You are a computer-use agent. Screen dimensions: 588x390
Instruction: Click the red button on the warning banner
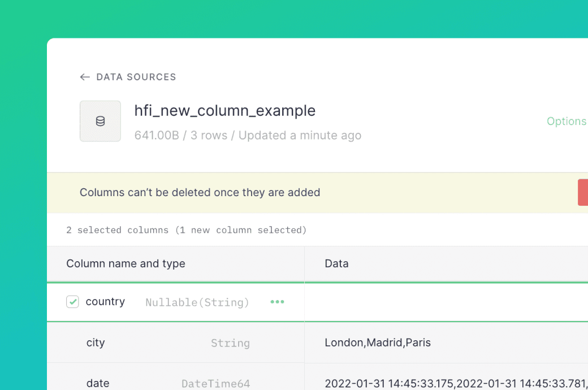582,192
